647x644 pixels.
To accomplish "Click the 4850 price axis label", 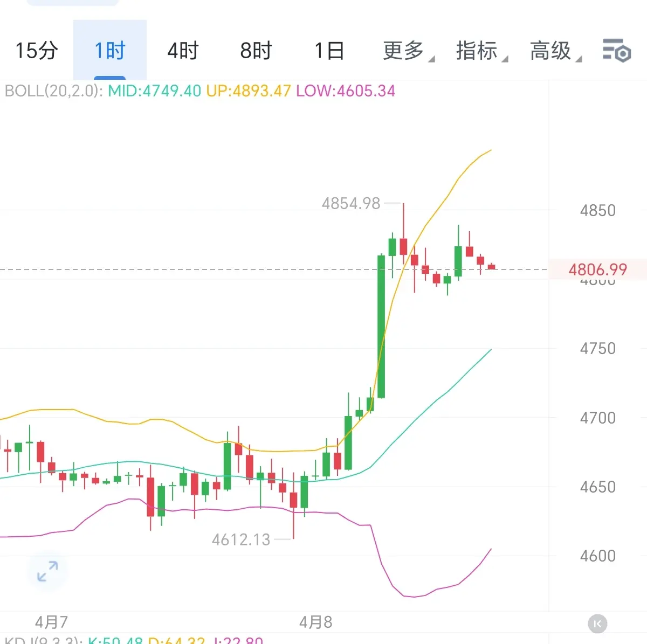I will [597, 210].
